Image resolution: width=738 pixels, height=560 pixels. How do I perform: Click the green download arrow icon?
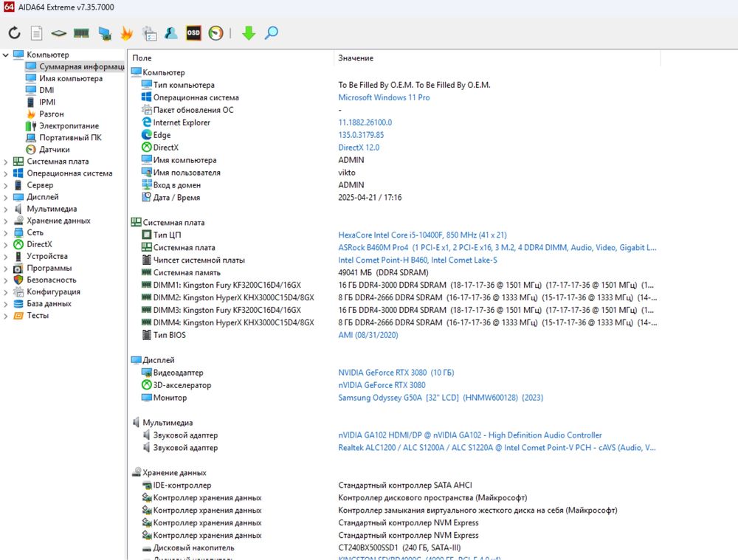coord(249,33)
